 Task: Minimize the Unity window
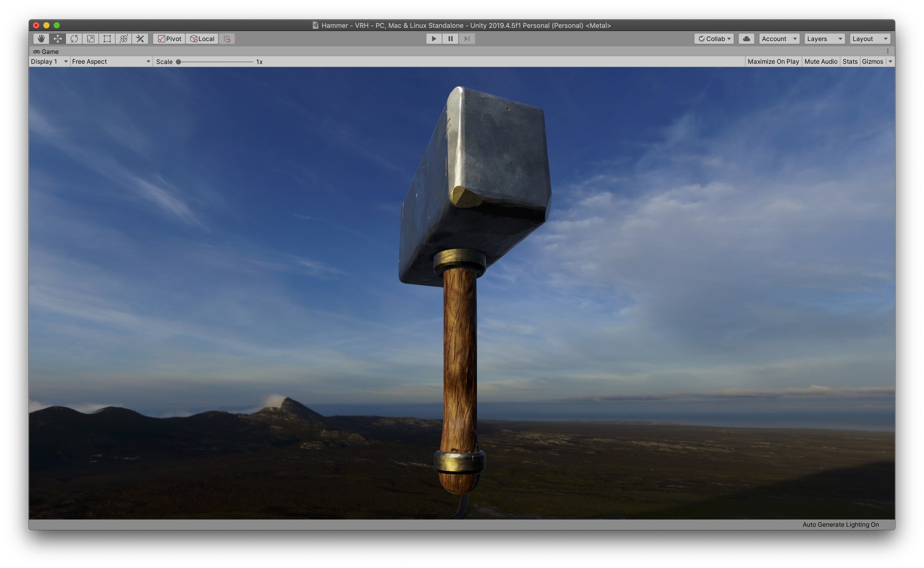(x=46, y=25)
